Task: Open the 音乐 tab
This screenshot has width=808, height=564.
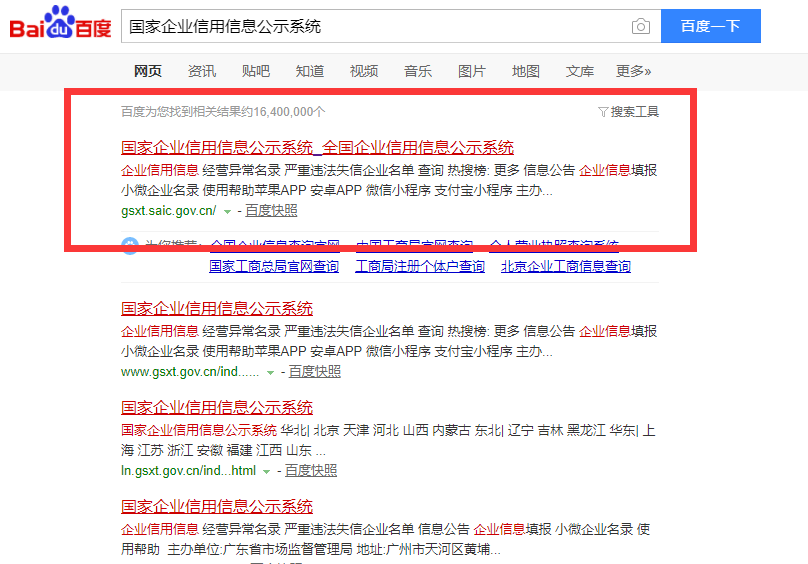Action: [418, 71]
